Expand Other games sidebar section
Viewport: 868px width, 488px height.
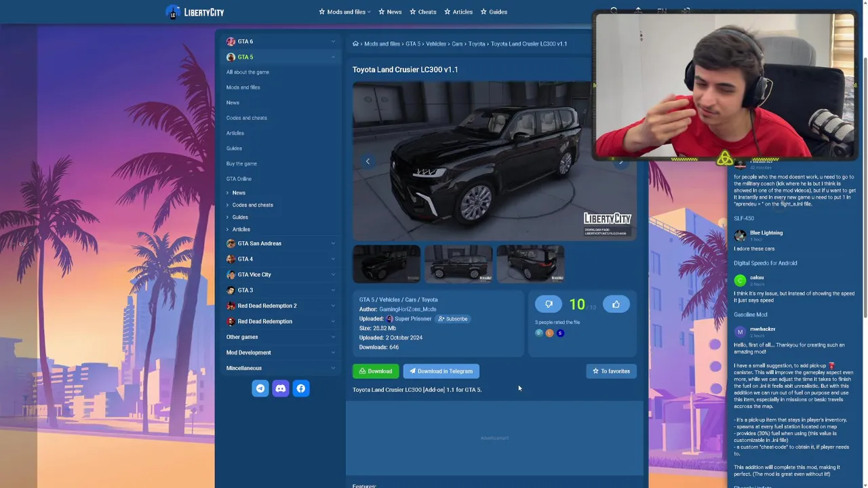333,337
